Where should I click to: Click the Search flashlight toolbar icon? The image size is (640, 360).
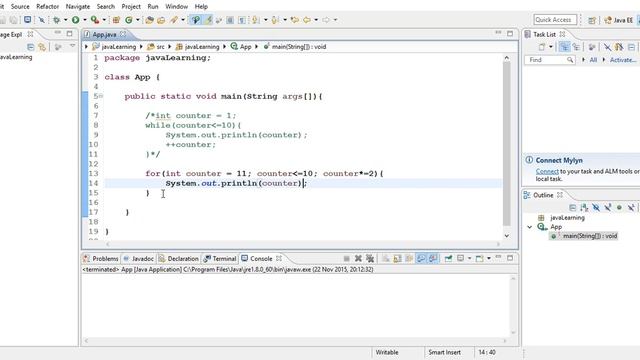[174, 20]
